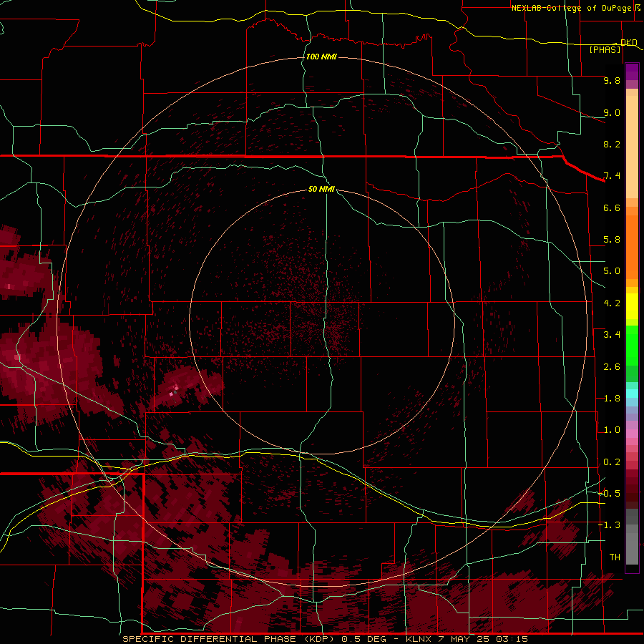
Task: Click the SPECIFIC DIFFERENTIAL PHASE (KDP) title text
Action: click(229, 639)
